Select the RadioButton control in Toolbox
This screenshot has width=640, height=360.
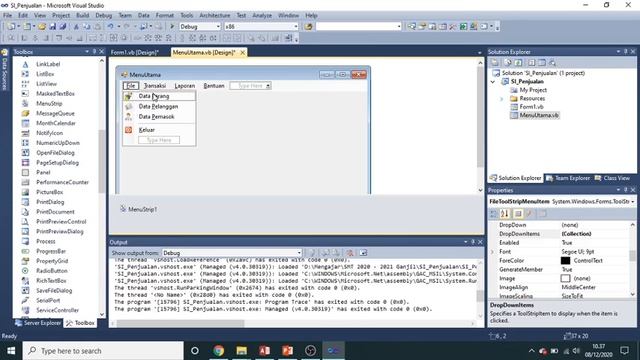click(x=52, y=271)
